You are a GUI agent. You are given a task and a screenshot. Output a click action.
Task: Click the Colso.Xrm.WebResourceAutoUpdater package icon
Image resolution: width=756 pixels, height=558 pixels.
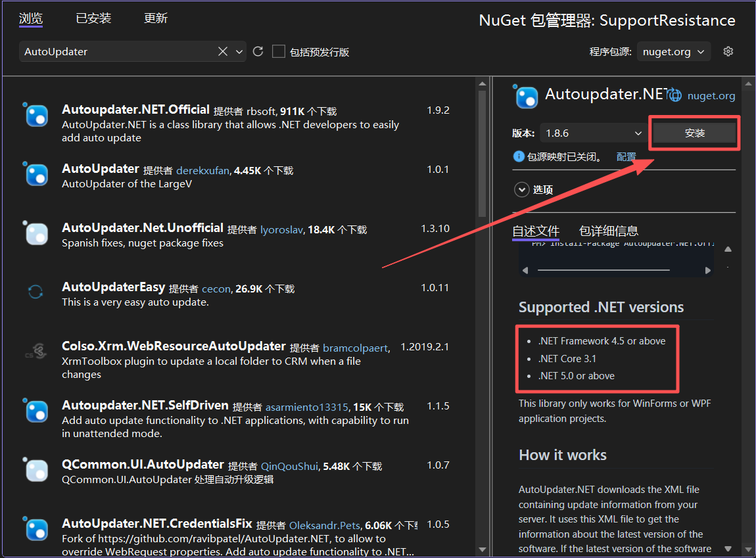[35, 352]
